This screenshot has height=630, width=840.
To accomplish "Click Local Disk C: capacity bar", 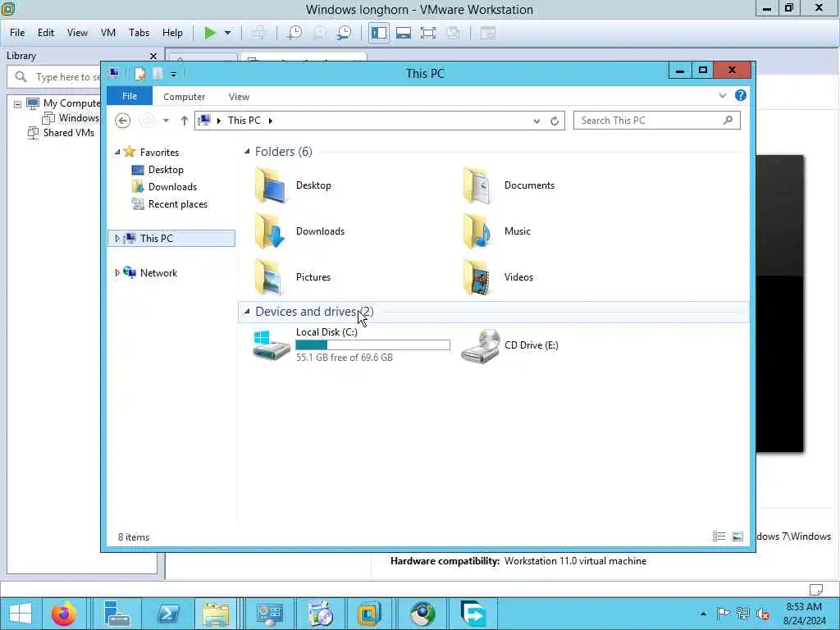I will 373,345.
